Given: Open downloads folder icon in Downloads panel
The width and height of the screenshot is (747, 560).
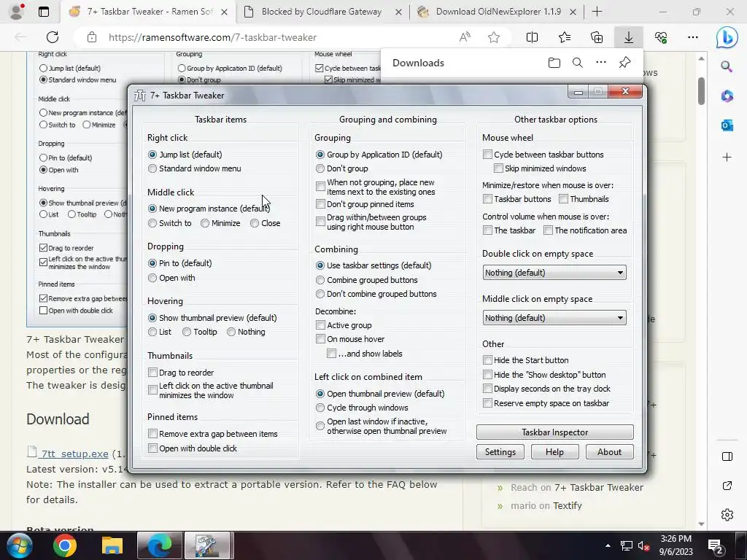Looking at the screenshot, I should [x=554, y=63].
